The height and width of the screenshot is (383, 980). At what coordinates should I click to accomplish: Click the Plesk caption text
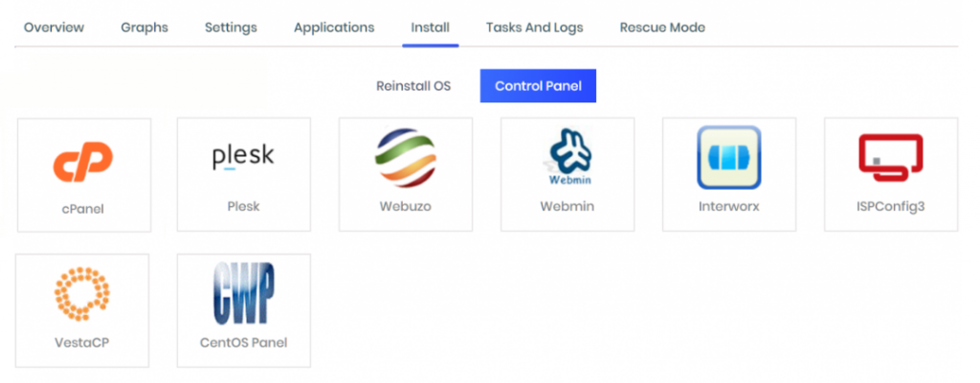[243, 206]
